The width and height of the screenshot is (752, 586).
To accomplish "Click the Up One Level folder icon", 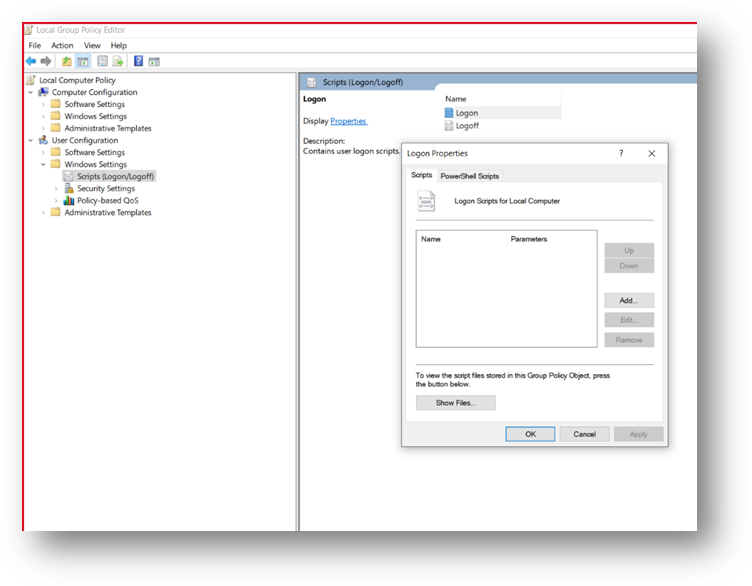I will click(67, 61).
